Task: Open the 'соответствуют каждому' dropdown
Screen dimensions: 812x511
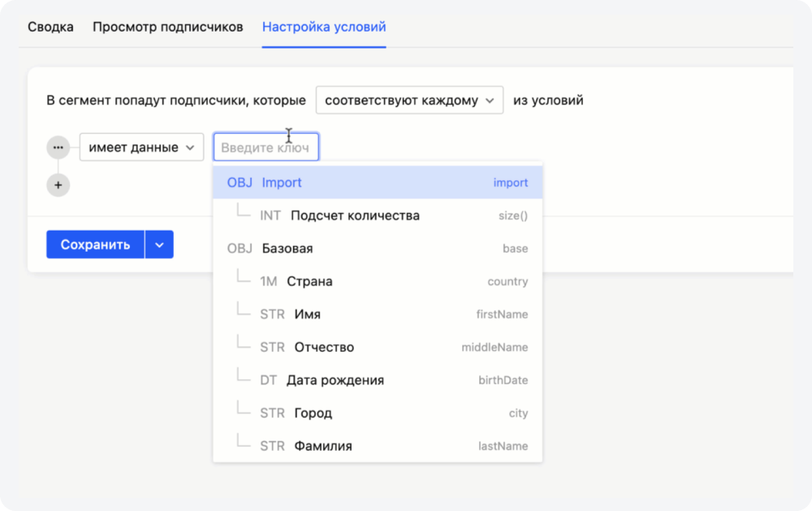Action: click(408, 101)
